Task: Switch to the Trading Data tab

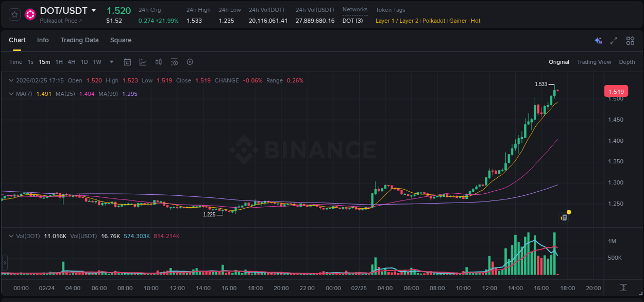Action: 79,40
